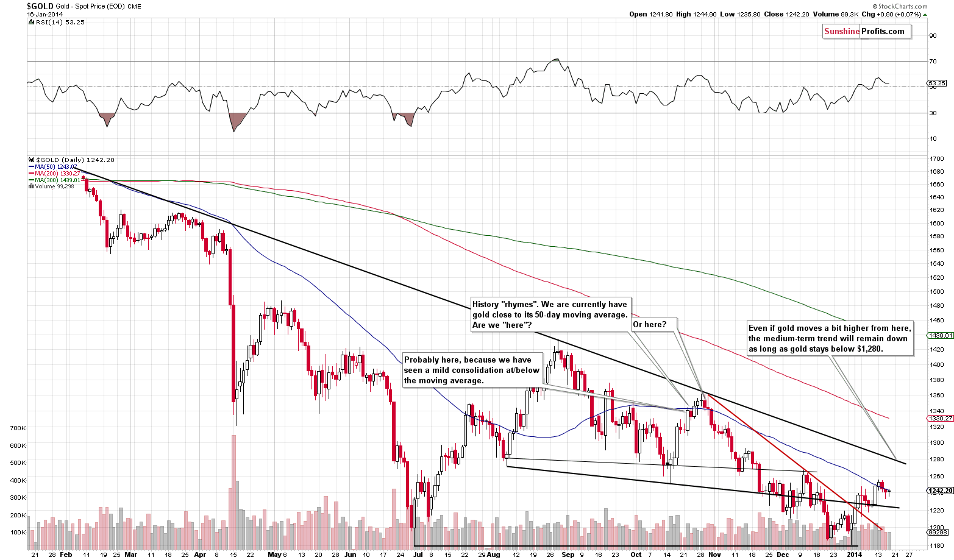Viewport: 954px width, 560px height.
Task: Click the 700K volume axis label
Action: (18, 428)
